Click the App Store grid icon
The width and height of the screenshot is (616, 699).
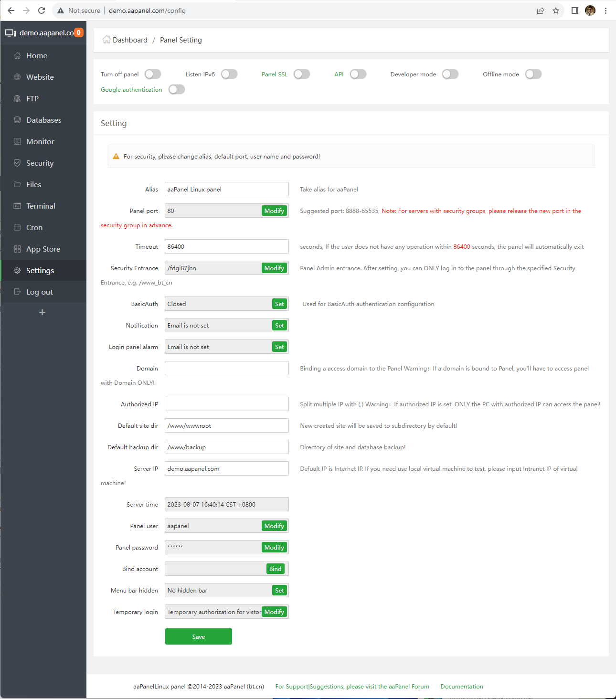coord(17,249)
